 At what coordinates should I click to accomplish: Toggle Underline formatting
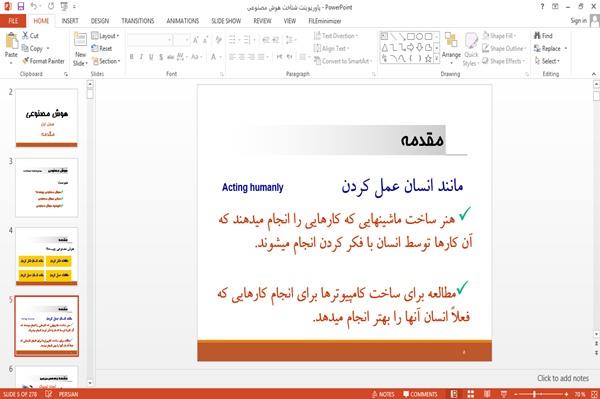(x=151, y=57)
